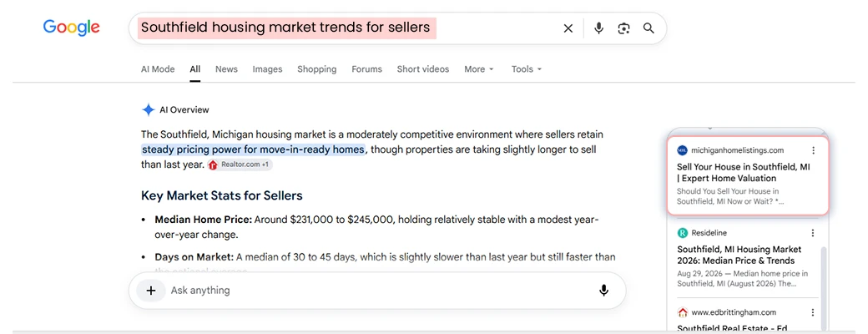This screenshot has height=334, width=868.
Task: Expand the More search categories dropdown
Action: tap(479, 69)
